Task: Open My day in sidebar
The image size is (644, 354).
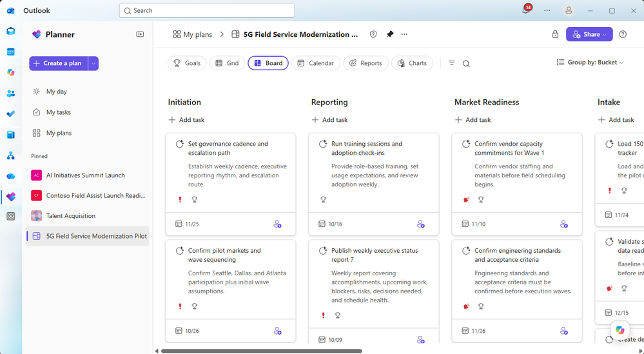Action: tap(88, 92)
